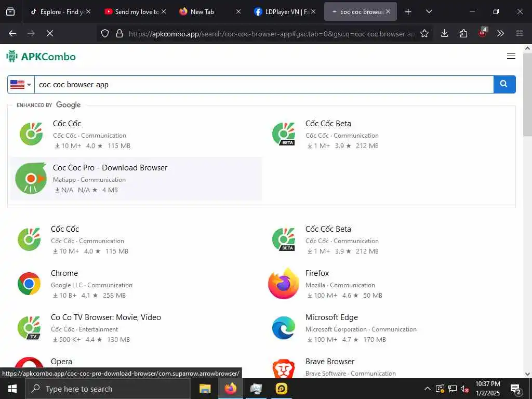Stop loading the current page

(50, 33)
